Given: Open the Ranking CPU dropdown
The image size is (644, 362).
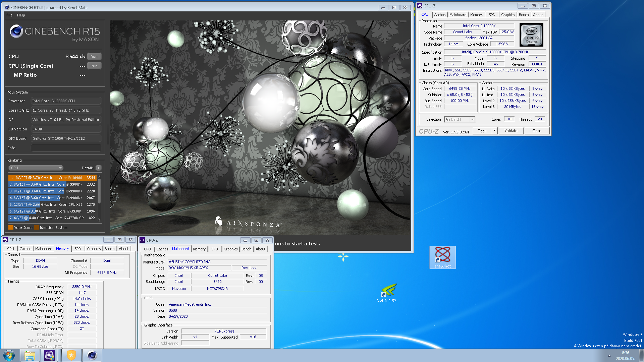Looking at the screenshot, I should 36,168.
